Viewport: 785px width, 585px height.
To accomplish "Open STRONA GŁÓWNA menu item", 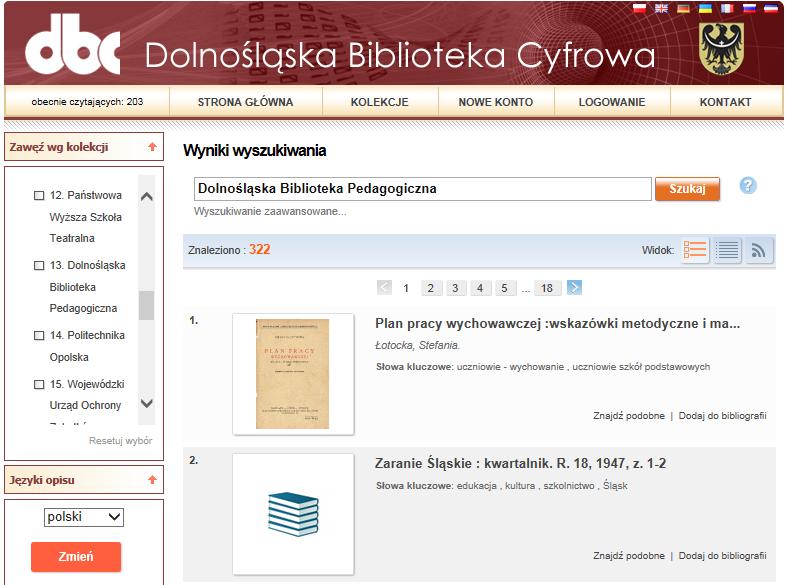I will point(245,102).
